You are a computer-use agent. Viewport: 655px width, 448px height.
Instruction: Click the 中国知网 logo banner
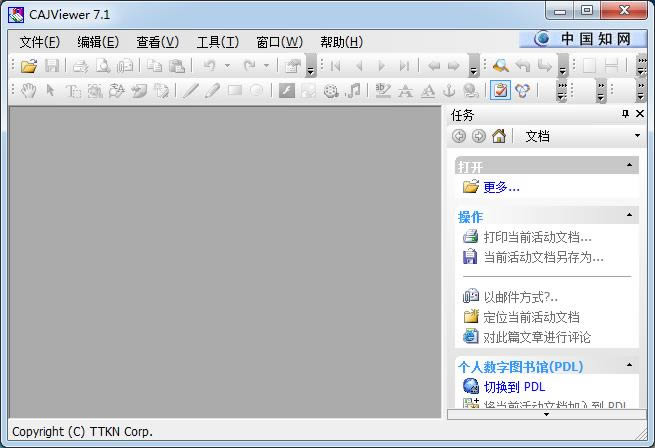pos(582,39)
